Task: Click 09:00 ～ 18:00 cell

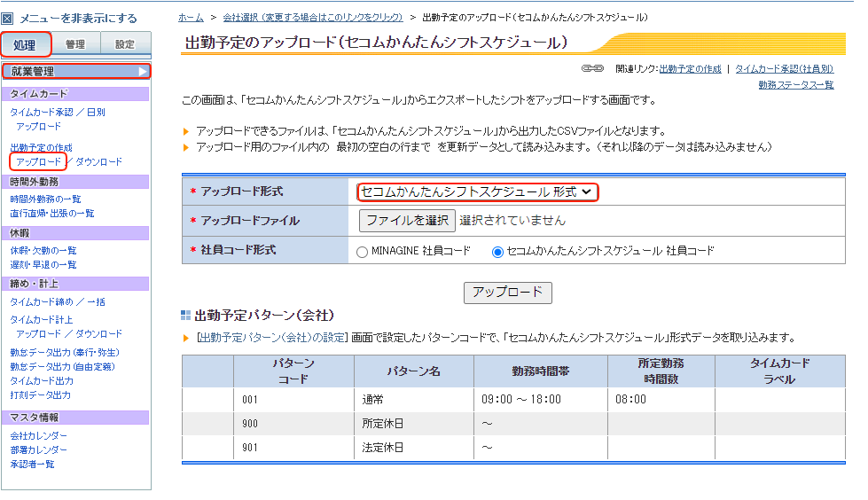Action: pyautogui.click(x=541, y=400)
